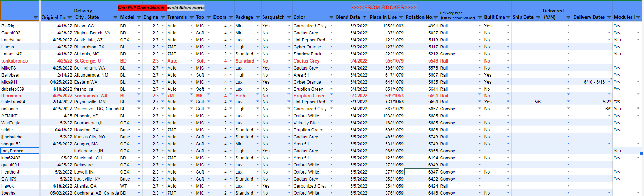Open the Delivered (Y/N) column filter icon
The height and width of the screenshot is (196, 644).
(x=568, y=17)
